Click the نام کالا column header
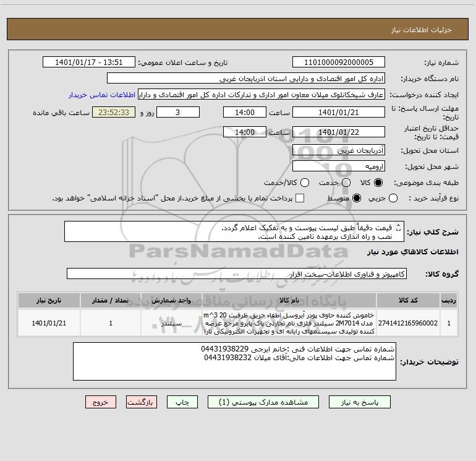The image size is (476, 461). pyautogui.click(x=289, y=300)
